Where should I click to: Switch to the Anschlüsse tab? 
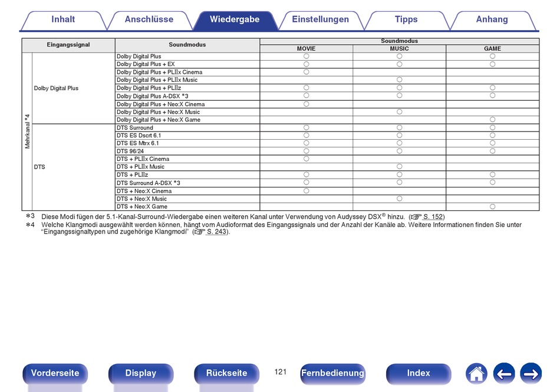pyautogui.click(x=149, y=20)
